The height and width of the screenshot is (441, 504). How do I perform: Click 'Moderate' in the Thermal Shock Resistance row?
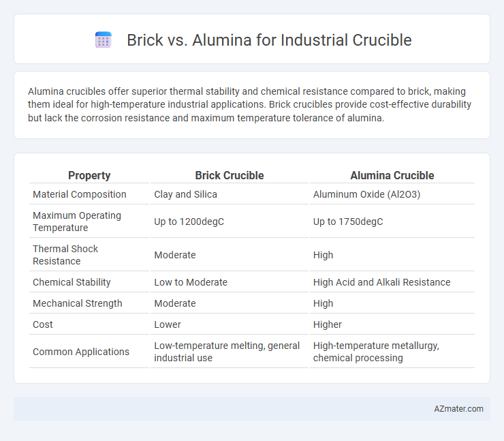[175, 255]
